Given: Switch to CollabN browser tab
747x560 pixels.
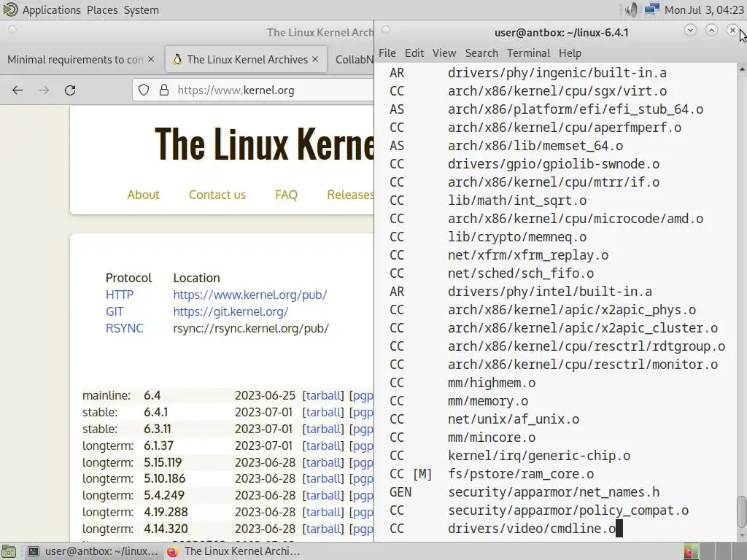Looking at the screenshot, I should 354,60.
